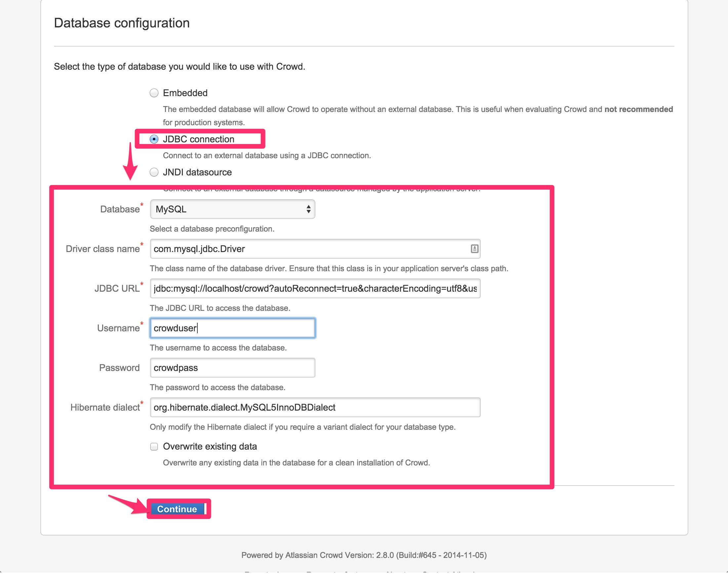The height and width of the screenshot is (586, 728).
Task: Enable the Overwrite existing data checkbox
Action: coord(154,447)
